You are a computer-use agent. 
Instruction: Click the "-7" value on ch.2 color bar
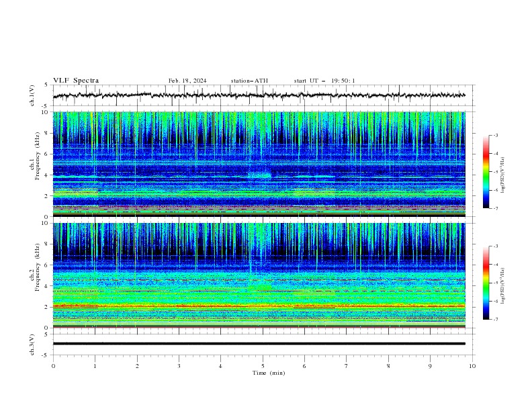coord(495,319)
